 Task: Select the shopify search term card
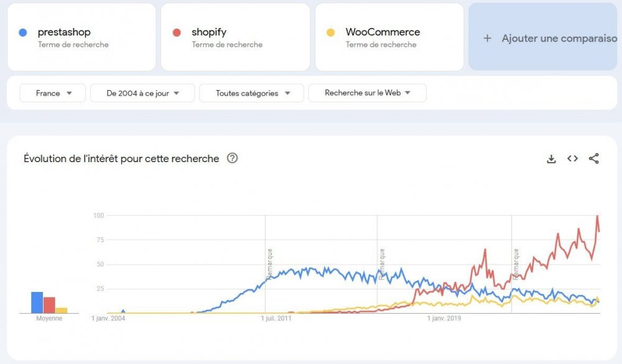[x=234, y=36]
